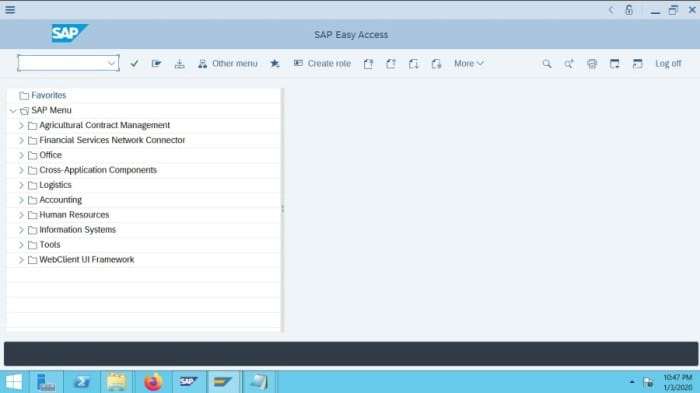Open the More menu

point(469,63)
